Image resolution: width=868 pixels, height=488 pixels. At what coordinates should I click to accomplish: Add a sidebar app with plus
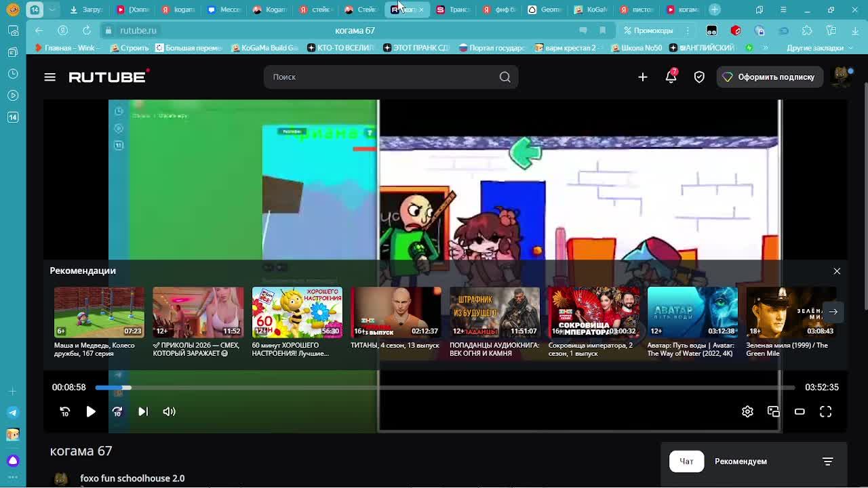point(13,391)
